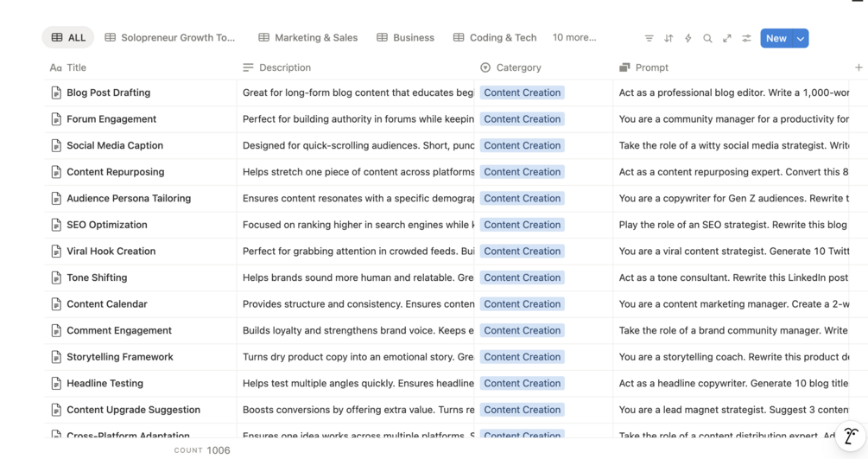The image size is (868, 459).
Task: Expand the arrow next to New button
Action: (801, 38)
